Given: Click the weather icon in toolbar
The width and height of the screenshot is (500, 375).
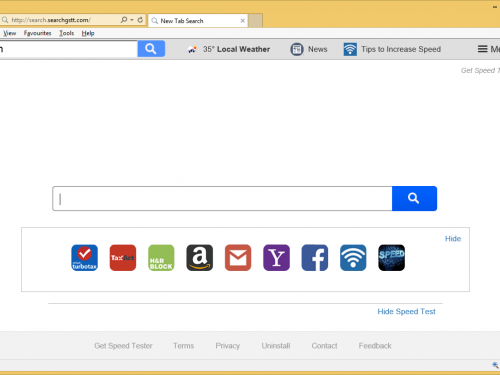Looking at the screenshot, I should point(192,49).
